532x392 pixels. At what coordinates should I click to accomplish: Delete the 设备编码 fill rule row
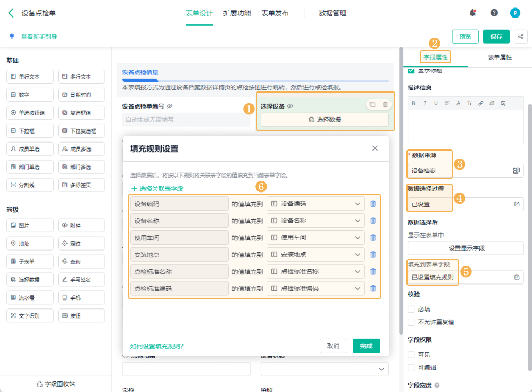point(373,204)
